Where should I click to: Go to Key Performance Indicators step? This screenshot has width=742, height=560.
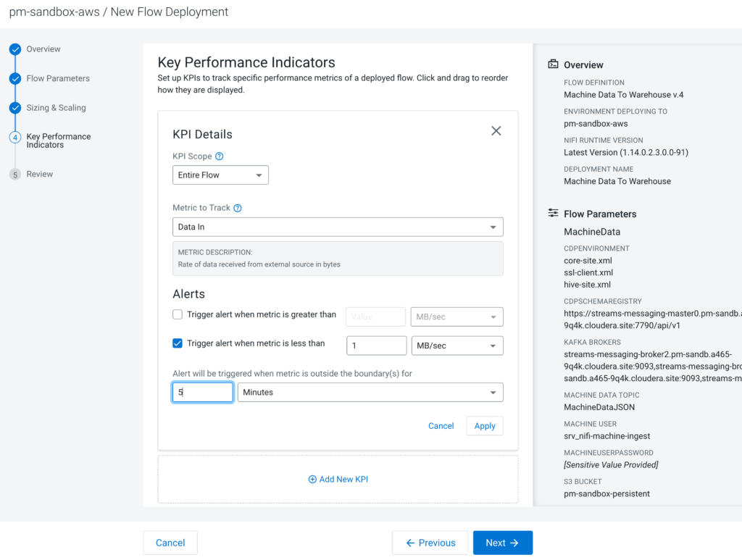[x=59, y=141]
